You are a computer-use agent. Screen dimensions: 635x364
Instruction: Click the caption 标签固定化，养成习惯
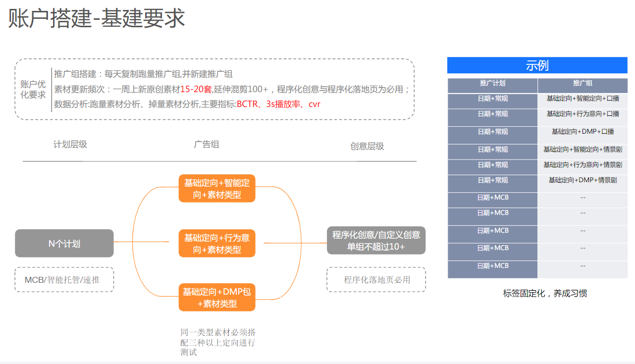coord(545,293)
